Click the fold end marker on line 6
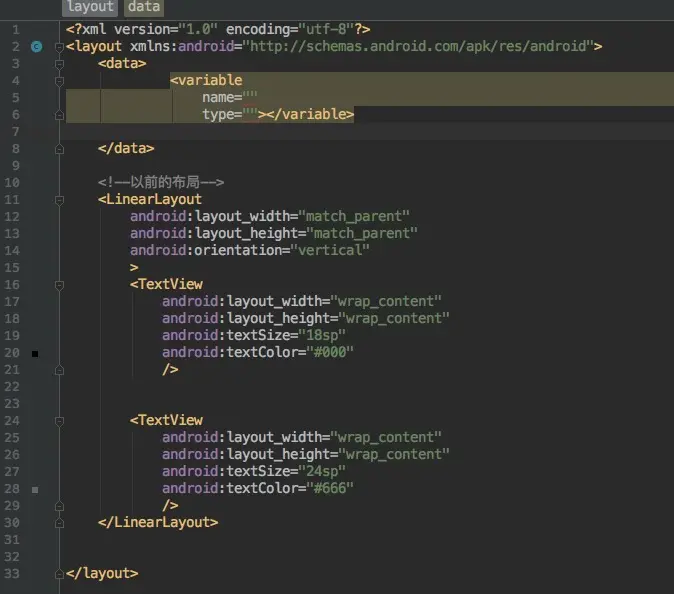 pos(60,115)
